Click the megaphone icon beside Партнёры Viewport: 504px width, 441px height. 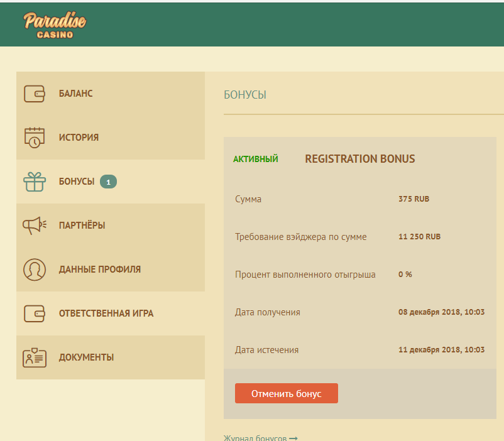pos(35,226)
